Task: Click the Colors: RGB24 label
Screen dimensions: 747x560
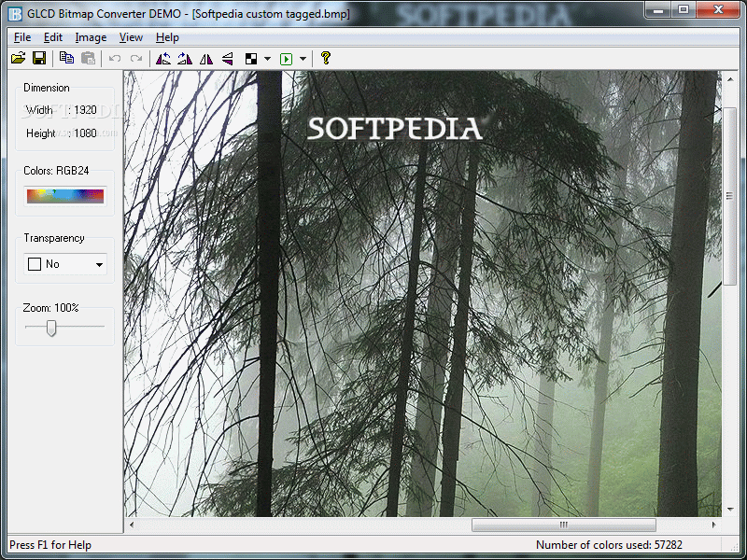Action: tap(56, 171)
